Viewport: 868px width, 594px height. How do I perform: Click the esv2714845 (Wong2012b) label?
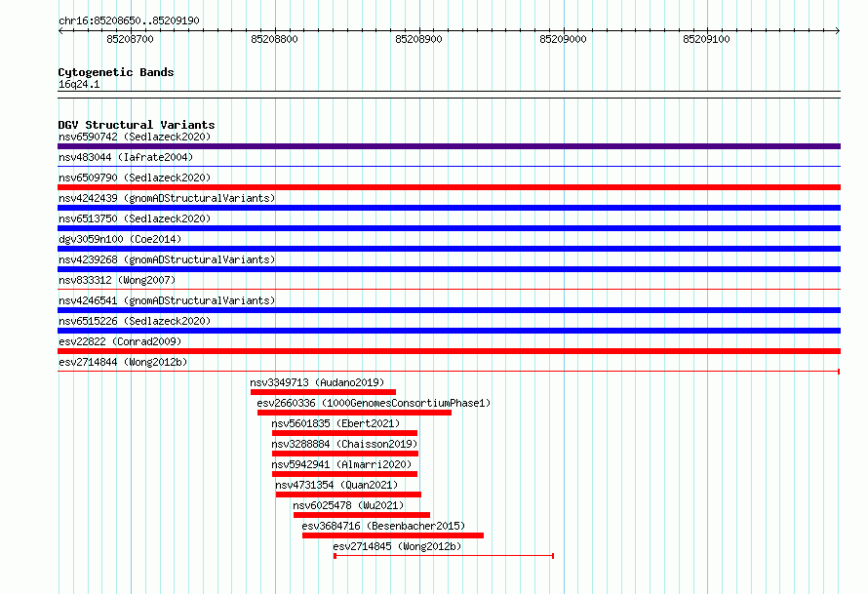(x=397, y=546)
